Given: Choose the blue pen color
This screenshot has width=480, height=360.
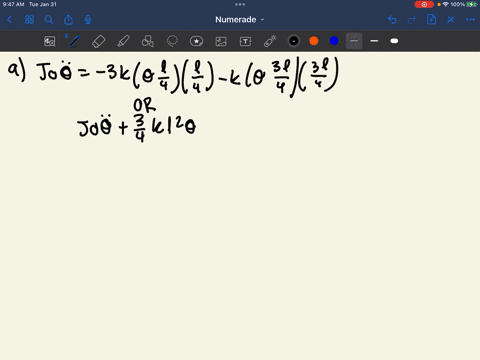Looking at the screenshot, I should pyautogui.click(x=334, y=41).
